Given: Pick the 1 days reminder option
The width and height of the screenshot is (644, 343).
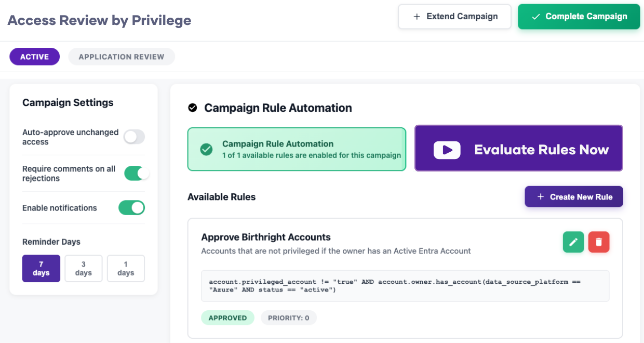Looking at the screenshot, I should click(x=126, y=268).
